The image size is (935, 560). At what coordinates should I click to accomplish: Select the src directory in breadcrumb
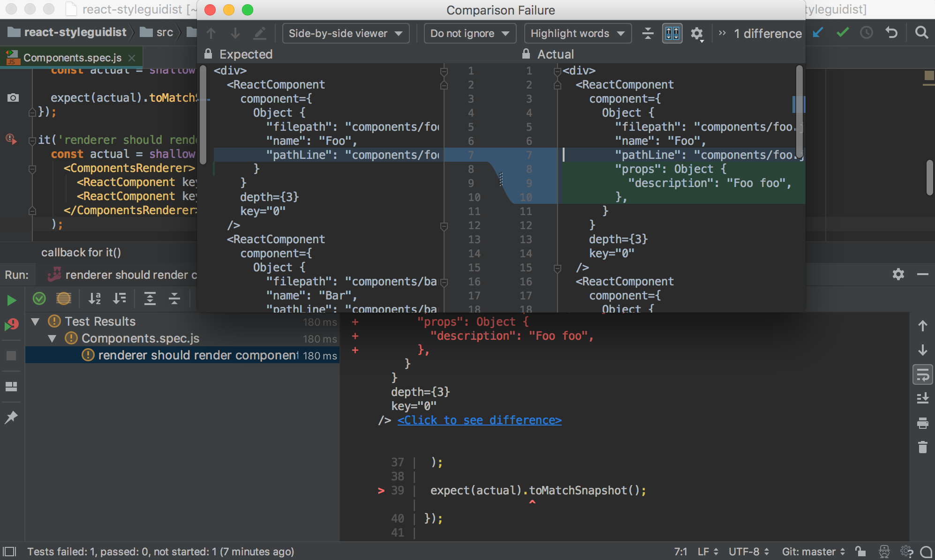click(x=163, y=33)
